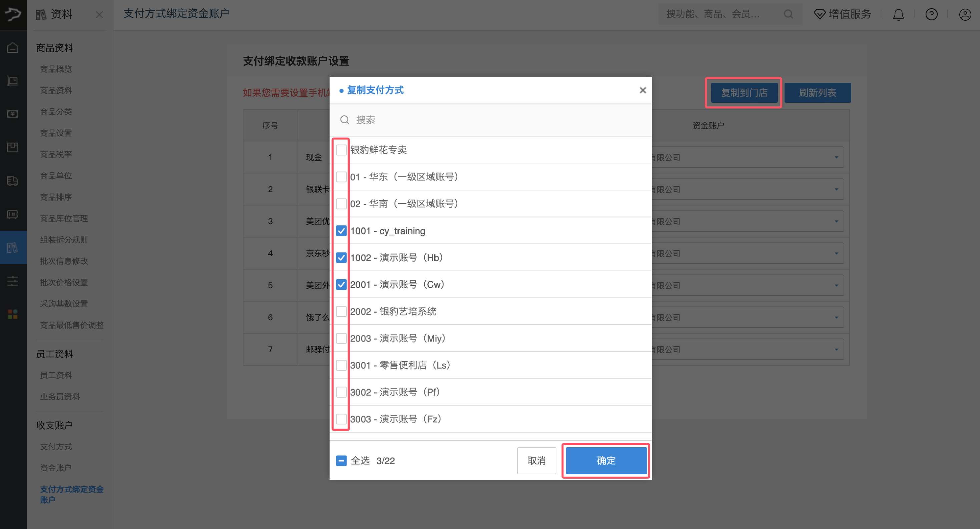Image resolution: width=980 pixels, height=529 pixels.
Task: Go to 商品分类 in the sidebar menu
Action: 56,112
